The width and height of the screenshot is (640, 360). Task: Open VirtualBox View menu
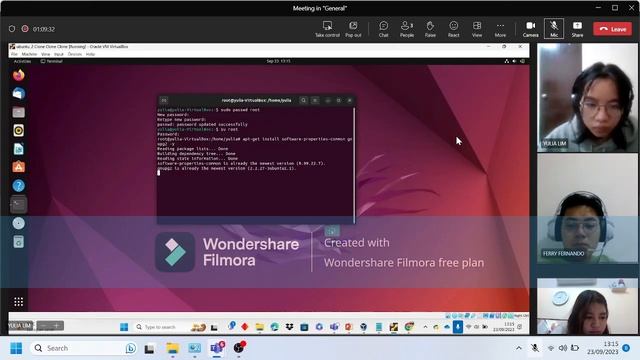pos(46,54)
